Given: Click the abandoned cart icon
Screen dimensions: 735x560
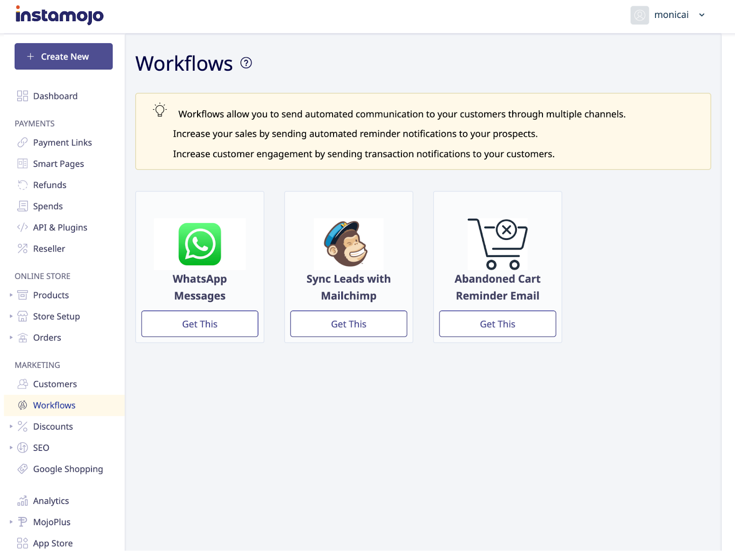Looking at the screenshot, I should tap(498, 244).
